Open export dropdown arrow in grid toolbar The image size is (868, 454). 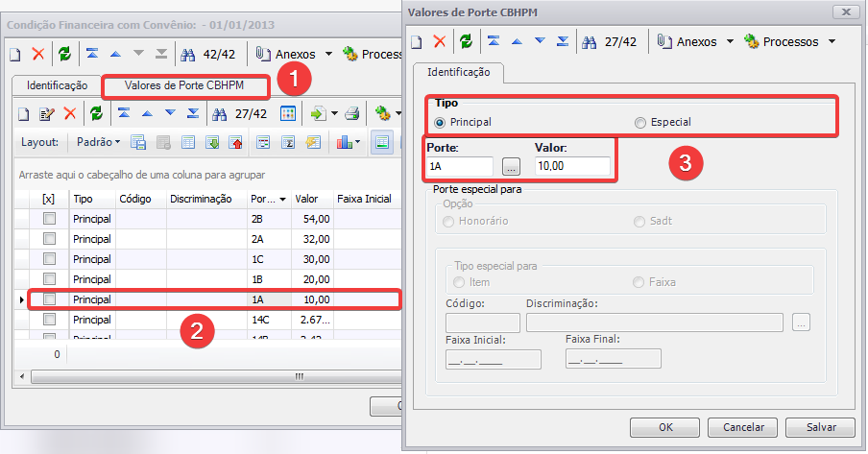334,114
